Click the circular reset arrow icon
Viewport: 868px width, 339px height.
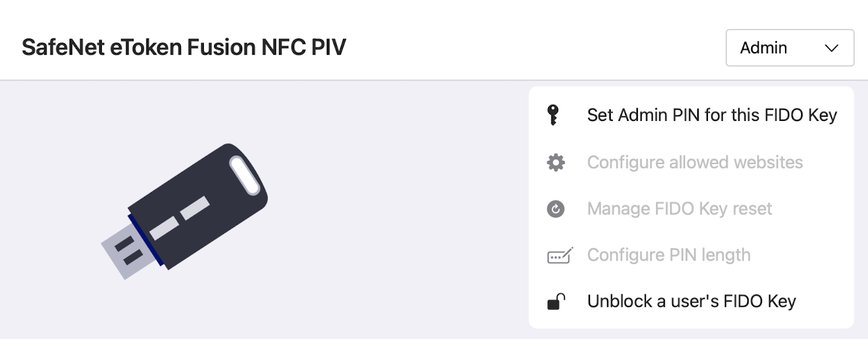555,209
